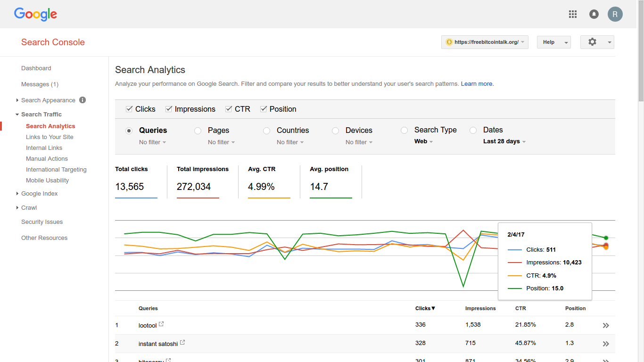Expand Search Appearance in sidebar

coord(17,100)
